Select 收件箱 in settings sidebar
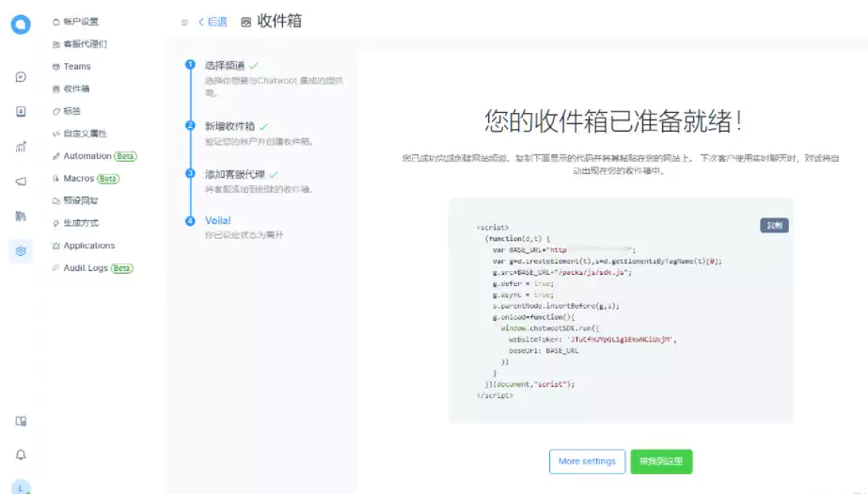868x494 pixels. 76,89
